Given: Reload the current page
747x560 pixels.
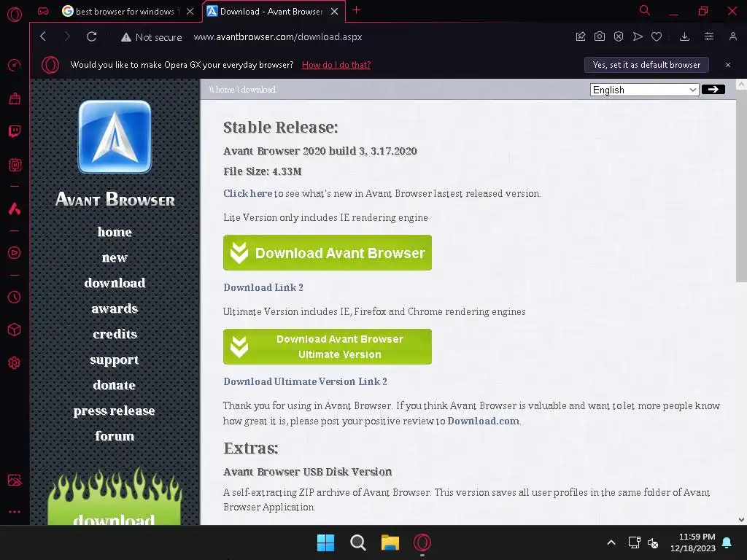Looking at the screenshot, I should [91, 36].
